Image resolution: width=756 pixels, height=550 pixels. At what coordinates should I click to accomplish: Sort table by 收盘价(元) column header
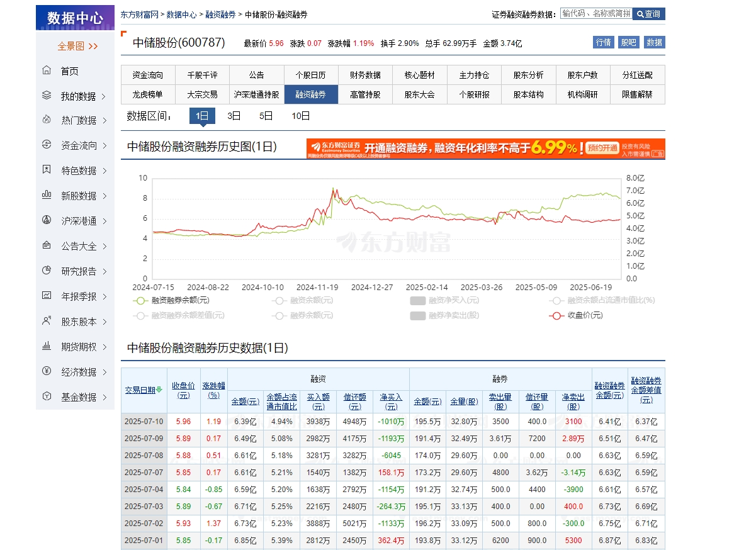[184, 390]
